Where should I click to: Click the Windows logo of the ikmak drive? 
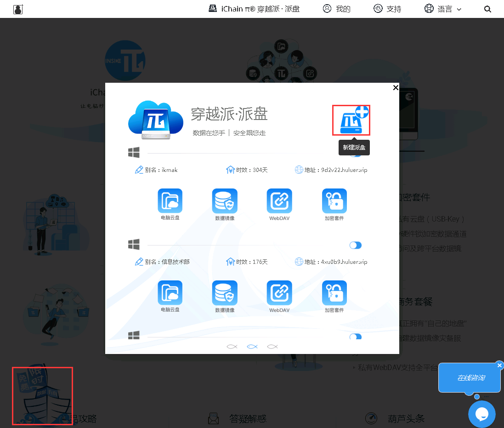coord(134,153)
